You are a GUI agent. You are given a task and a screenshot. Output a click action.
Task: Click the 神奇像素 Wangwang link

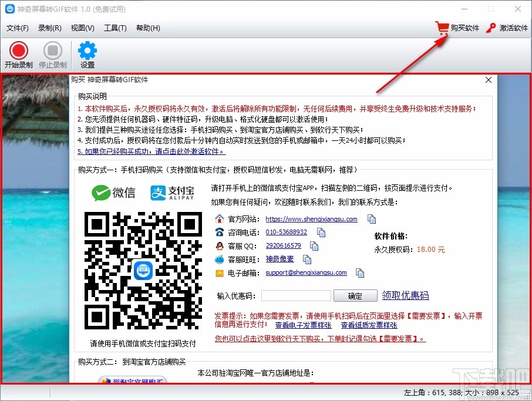[280, 259]
